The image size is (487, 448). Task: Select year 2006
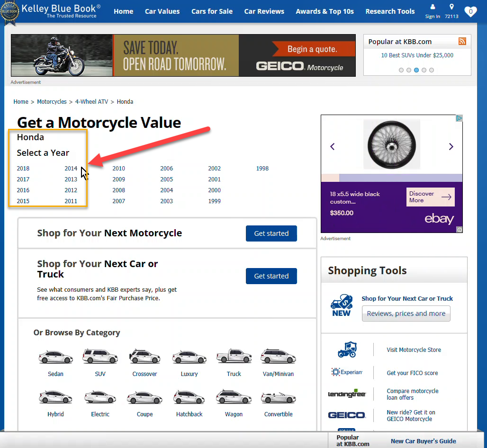click(166, 168)
